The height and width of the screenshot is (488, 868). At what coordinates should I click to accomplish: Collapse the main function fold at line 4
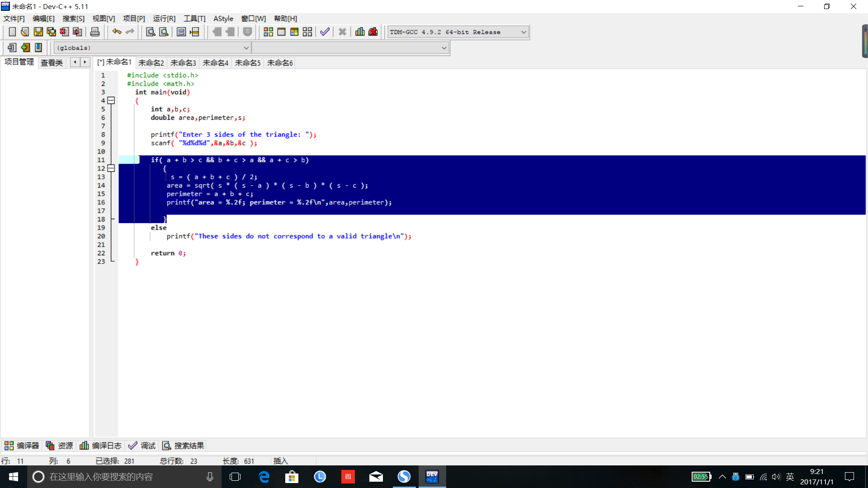111,101
